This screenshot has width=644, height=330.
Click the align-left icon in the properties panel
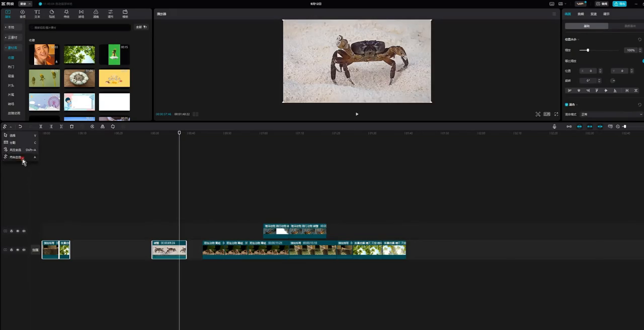[x=570, y=91]
